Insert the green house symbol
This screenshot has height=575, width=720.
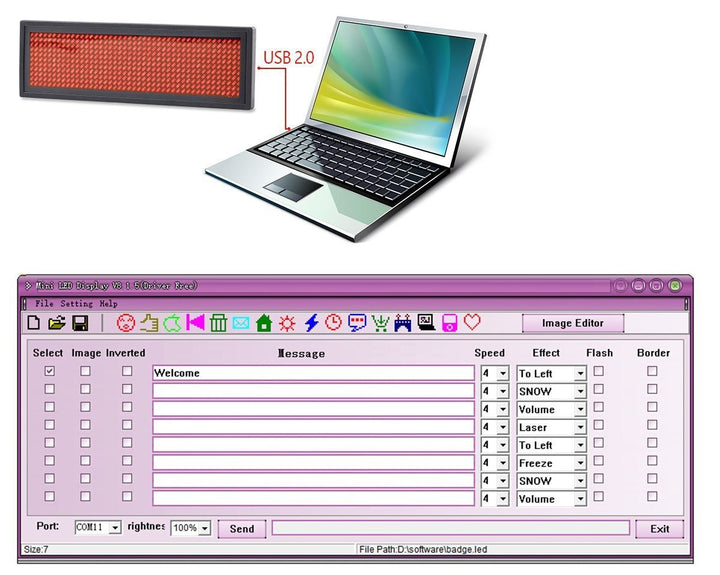click(264, 323)
